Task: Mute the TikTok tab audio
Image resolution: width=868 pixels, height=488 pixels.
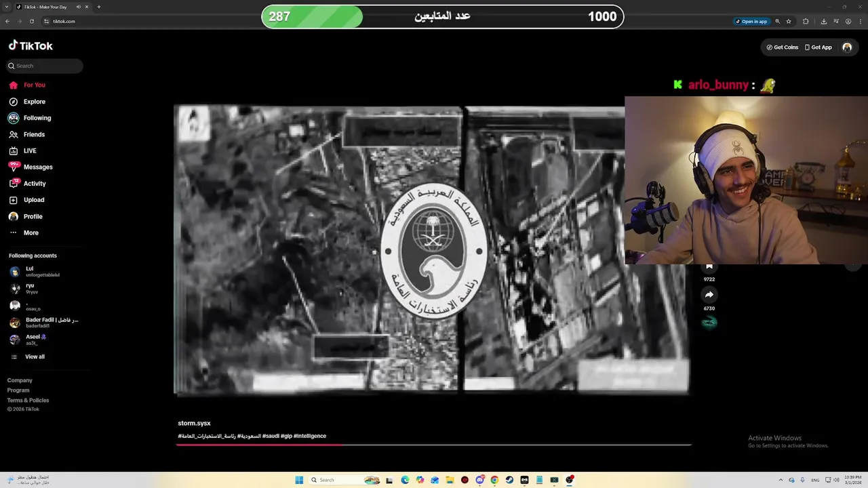Action: (x=78, y=7)
